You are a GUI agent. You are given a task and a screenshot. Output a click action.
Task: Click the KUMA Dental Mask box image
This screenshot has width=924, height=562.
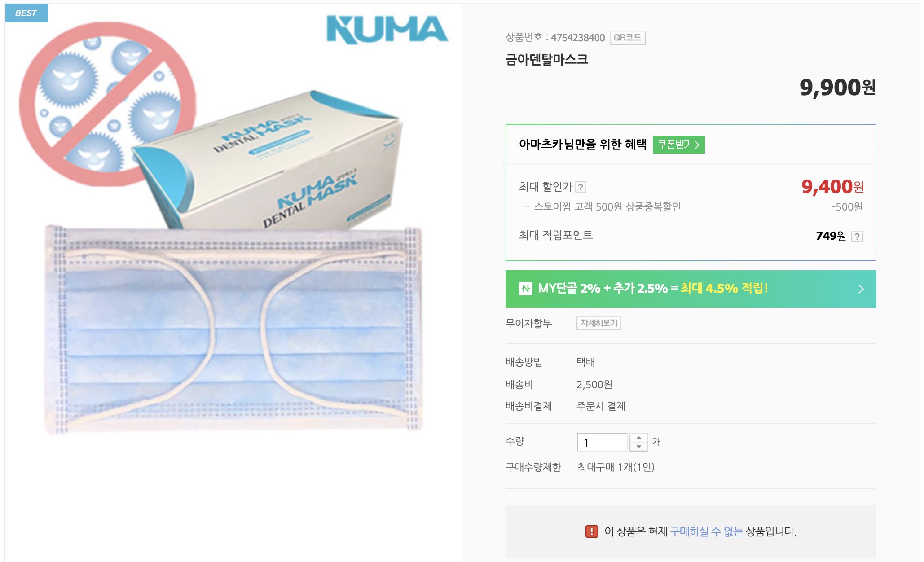(269, 162)
